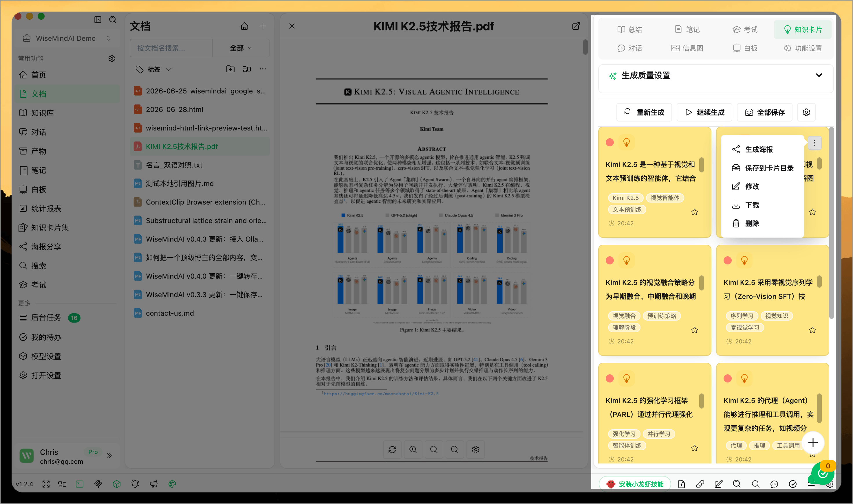Toggle the sidebar collapse icon
This screenshot has height=504, width=853.
(x=98, y=20)
